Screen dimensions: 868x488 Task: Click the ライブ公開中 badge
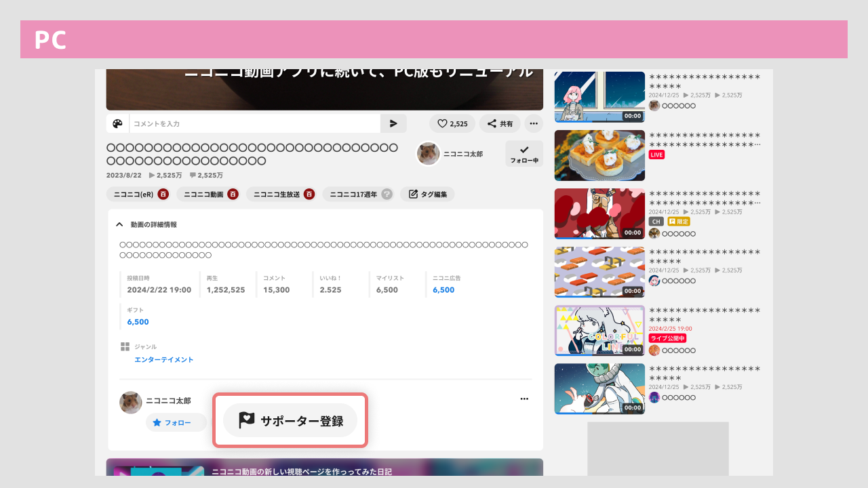[x=667, y=338]
